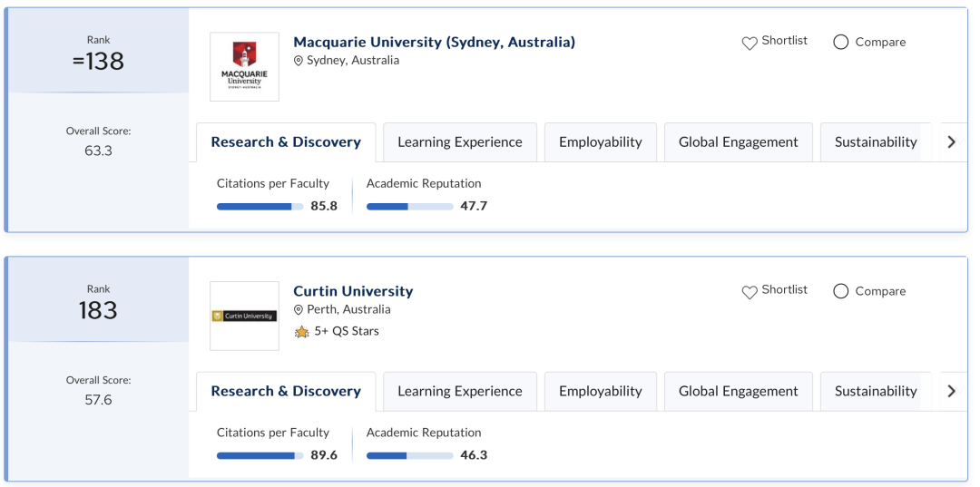Screen dimensions: 980x487
Task: View Sustainability tab for Macquarie University
Action: 876,142
